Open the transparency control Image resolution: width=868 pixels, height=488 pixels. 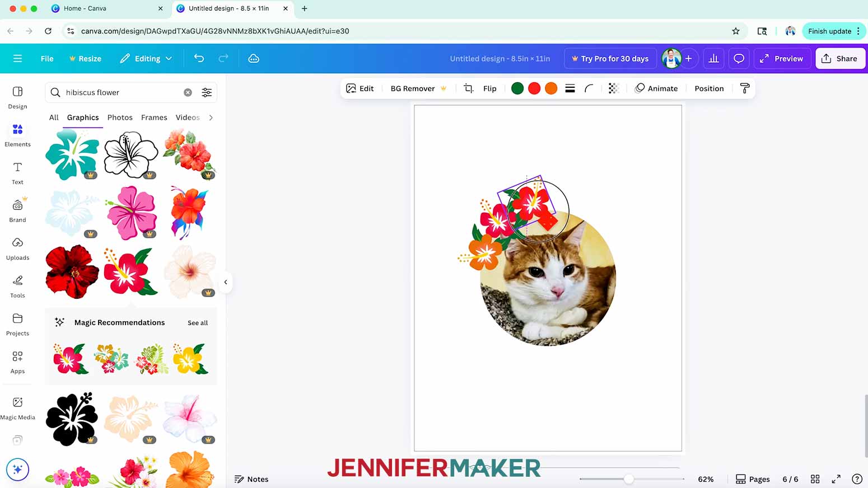(x=613, y=88)
